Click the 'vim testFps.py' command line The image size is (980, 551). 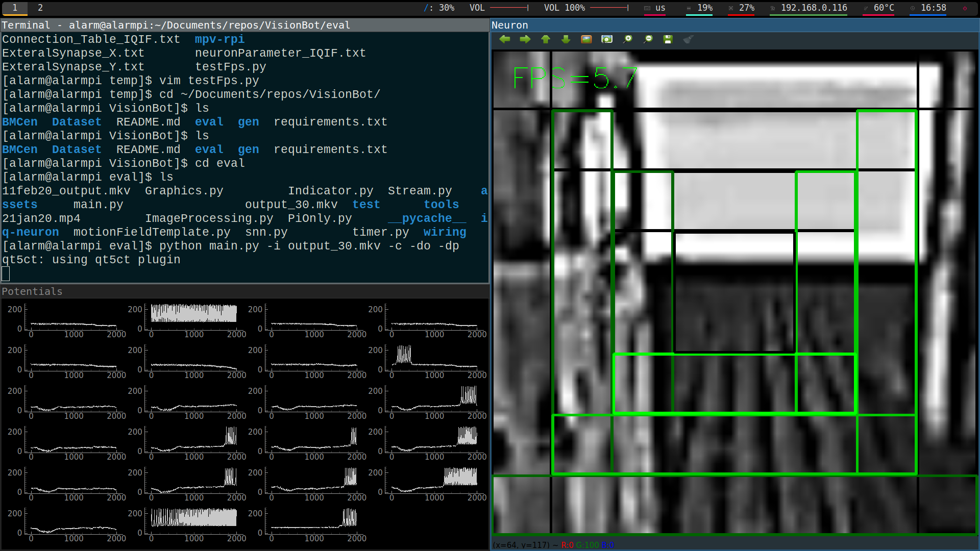click(131, 81)
